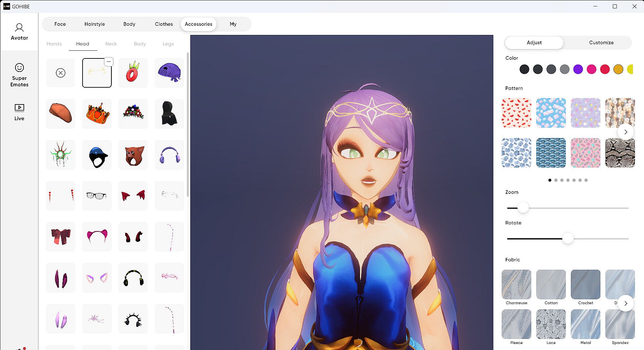The width and height of the screenshot is (644, 350).
Task: Open the My tab
Action: 233,24
